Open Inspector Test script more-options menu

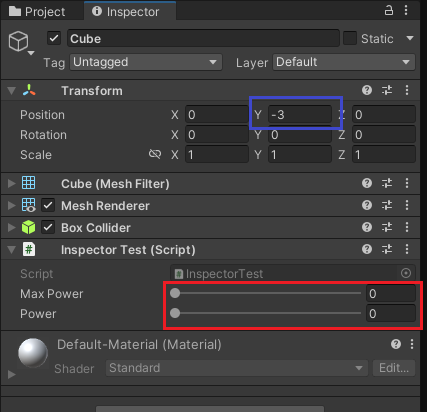click(x=407, y=249)
